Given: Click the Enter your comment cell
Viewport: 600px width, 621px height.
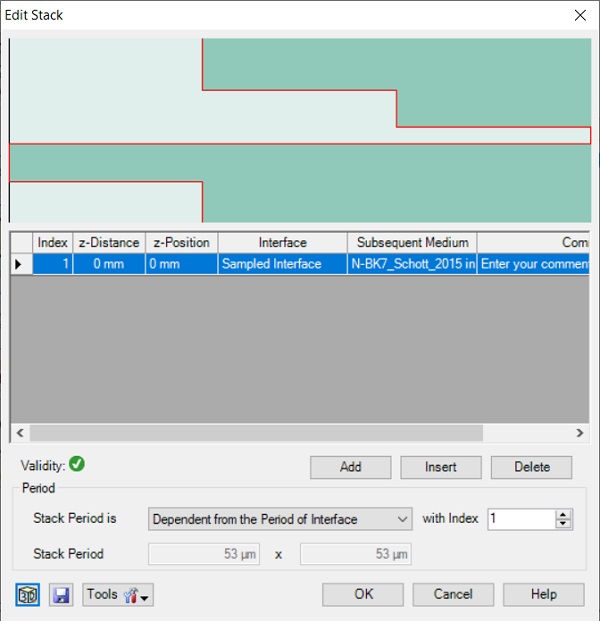Looking at the screenshot, I should [x=533, y=264].
